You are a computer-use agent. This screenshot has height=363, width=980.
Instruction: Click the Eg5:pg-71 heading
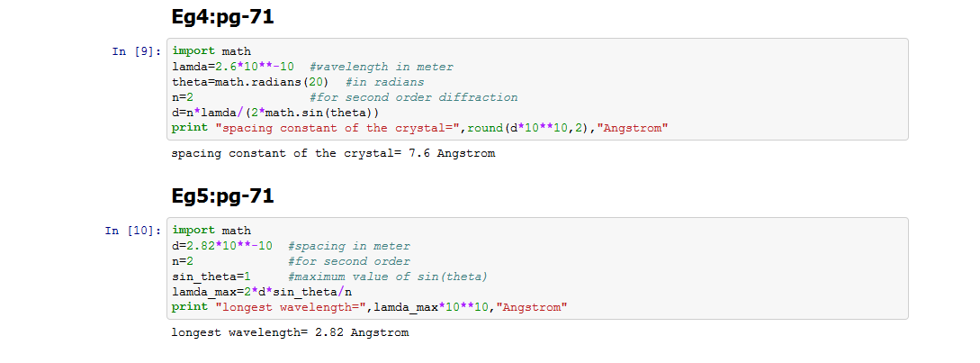coord(222,195)
